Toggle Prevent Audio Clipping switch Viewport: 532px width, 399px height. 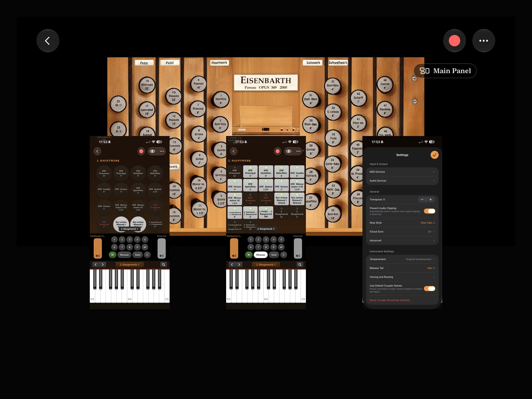click(430, 211)
